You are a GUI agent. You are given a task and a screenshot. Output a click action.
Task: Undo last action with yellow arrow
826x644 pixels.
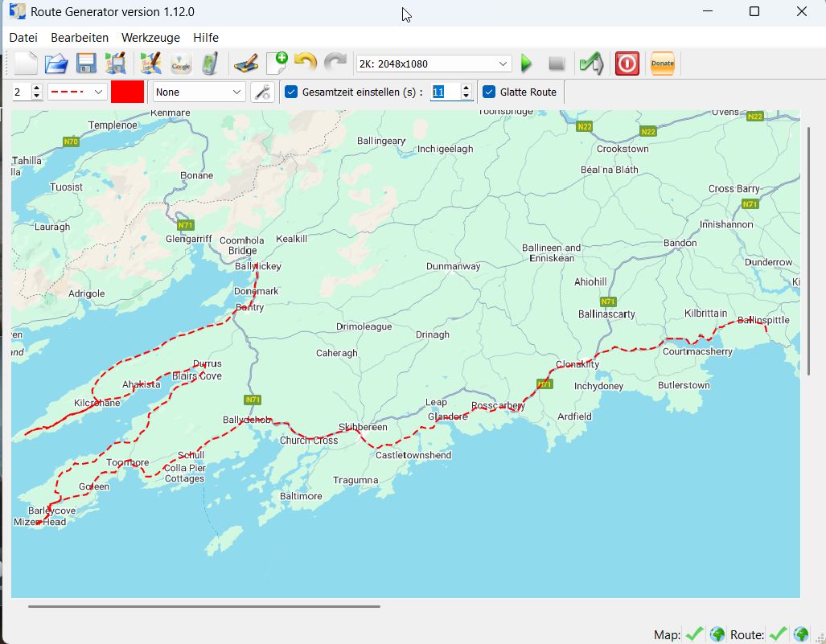click(306, 64)
